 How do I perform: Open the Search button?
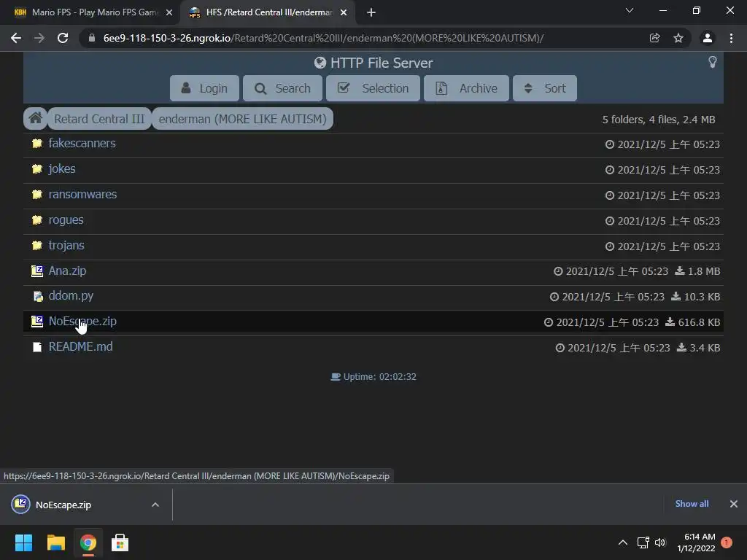tap(282, 88)
